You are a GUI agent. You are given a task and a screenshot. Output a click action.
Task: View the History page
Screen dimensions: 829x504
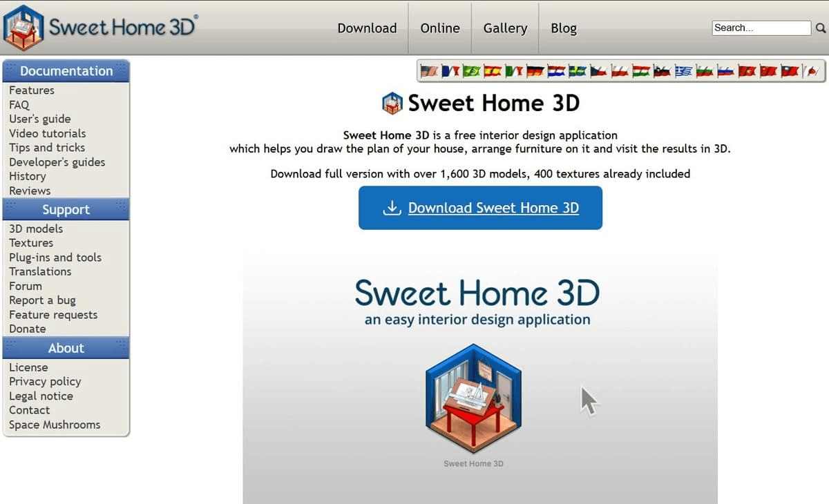click(x=28, y=176)
